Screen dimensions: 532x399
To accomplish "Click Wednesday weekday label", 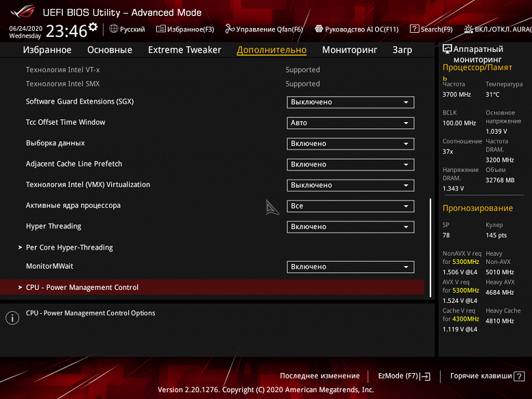I will 25,36.
